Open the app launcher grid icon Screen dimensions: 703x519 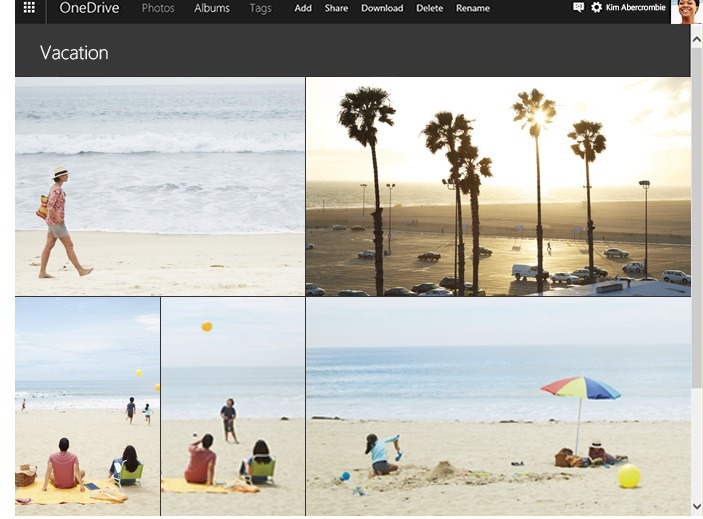tap(29, 8)
